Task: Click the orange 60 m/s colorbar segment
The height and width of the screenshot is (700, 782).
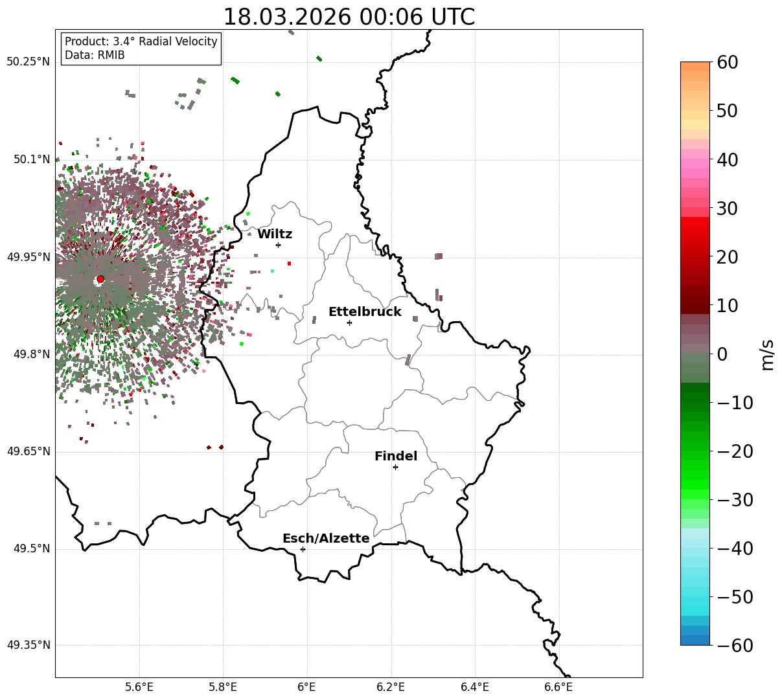Action: click(695, 67)
